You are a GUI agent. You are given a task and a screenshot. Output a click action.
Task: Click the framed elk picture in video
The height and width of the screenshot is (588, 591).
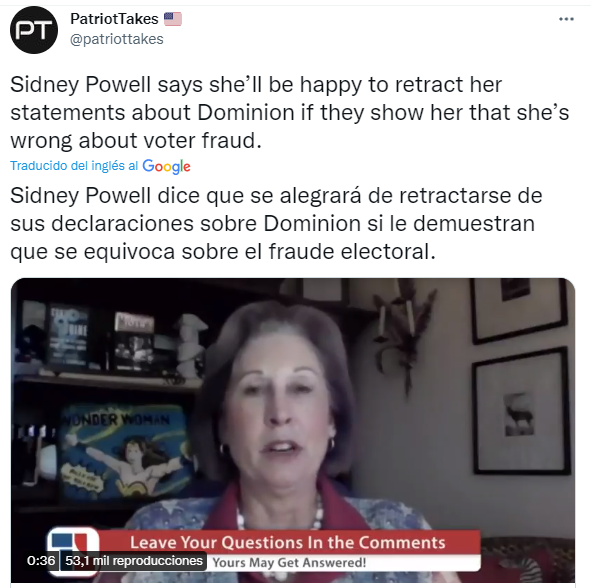[x=521, y=412]
